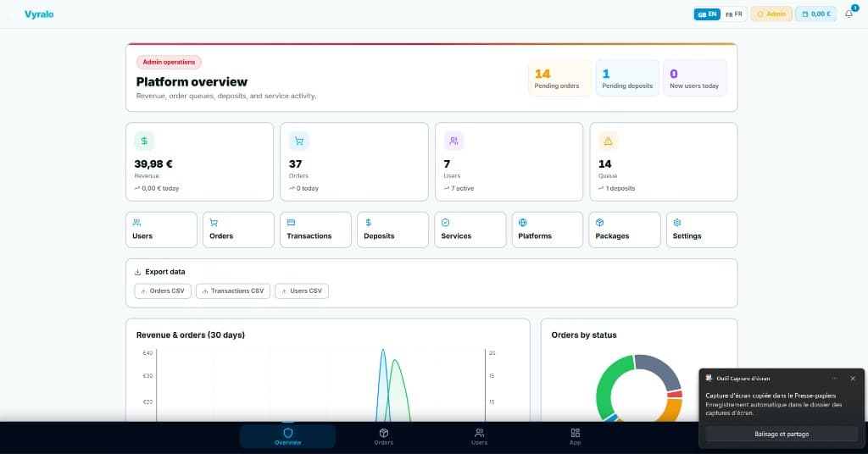Image resolution: width=868 pixels, height=454 pixels.
Task: Open the 1 Pending deposits card
Action: pyautogui.click(x=627, y=78)
